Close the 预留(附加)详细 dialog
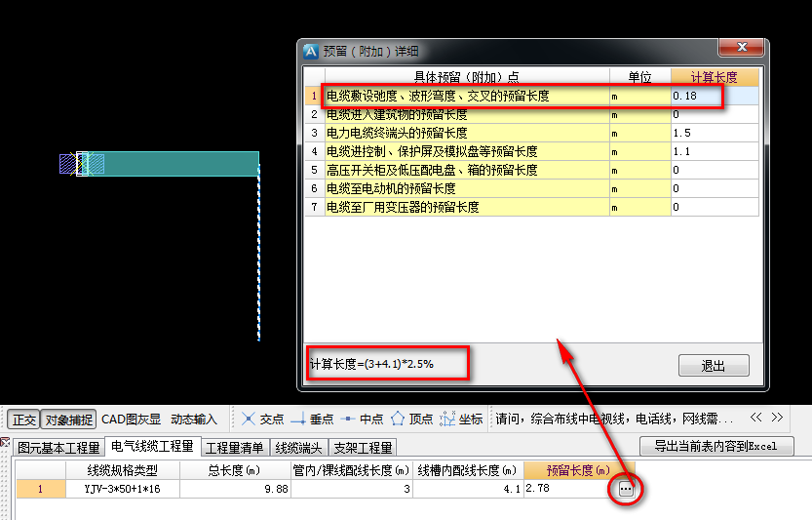Viewport: 812px width, 520px height. tap(741, 47)
